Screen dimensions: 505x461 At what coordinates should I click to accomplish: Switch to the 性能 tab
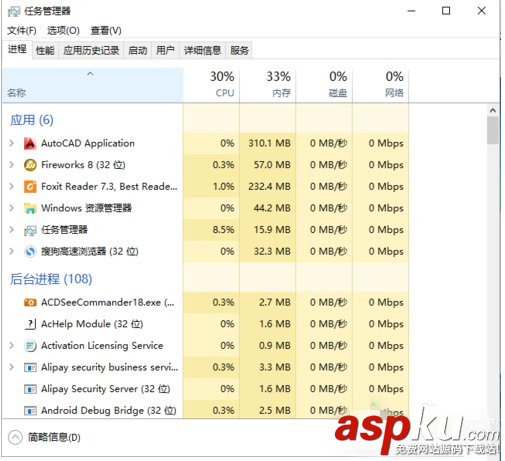(45, 51)
